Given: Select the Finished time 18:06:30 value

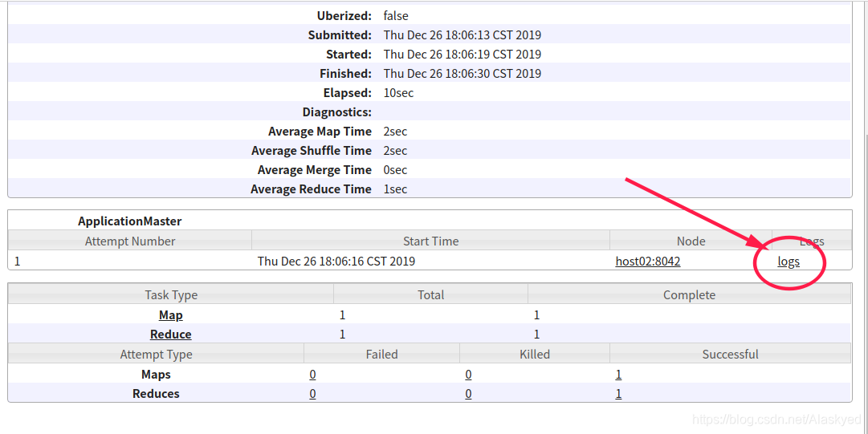Looking at the screenshot, I should [463, 74].
